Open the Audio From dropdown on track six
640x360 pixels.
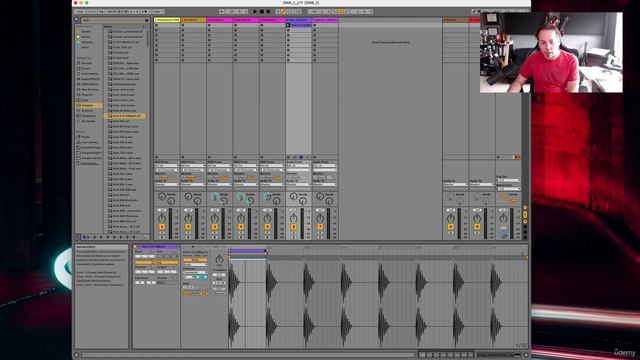click(x=298, y=166)
